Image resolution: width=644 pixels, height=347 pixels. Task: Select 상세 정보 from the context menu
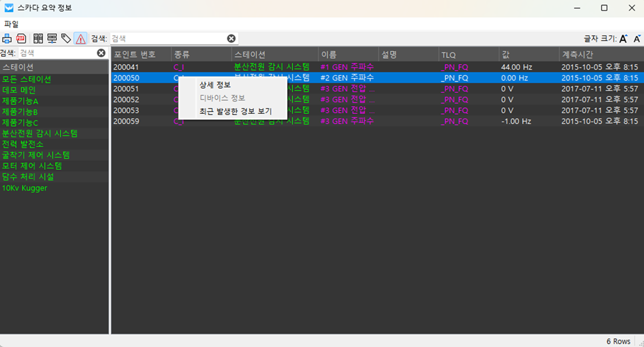tap(215, 85)
